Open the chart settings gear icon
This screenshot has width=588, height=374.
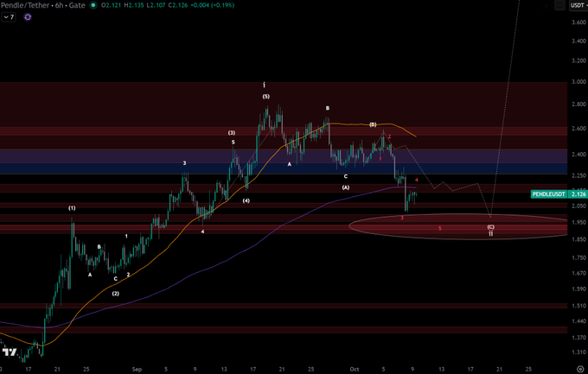[579, 369]
